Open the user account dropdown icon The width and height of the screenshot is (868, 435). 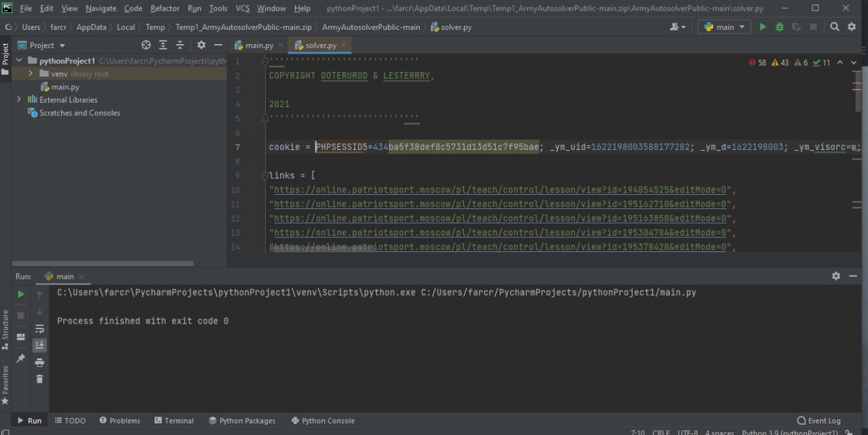click(677, 27)
